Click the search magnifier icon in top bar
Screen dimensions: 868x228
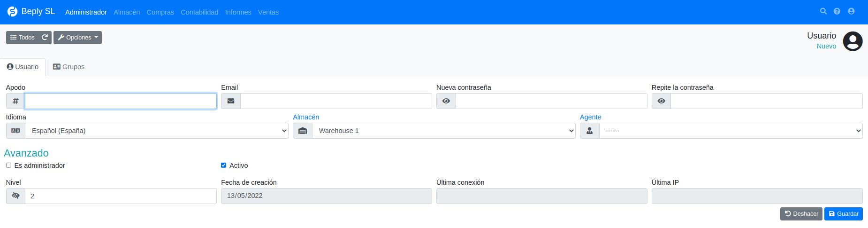(823, 11)
